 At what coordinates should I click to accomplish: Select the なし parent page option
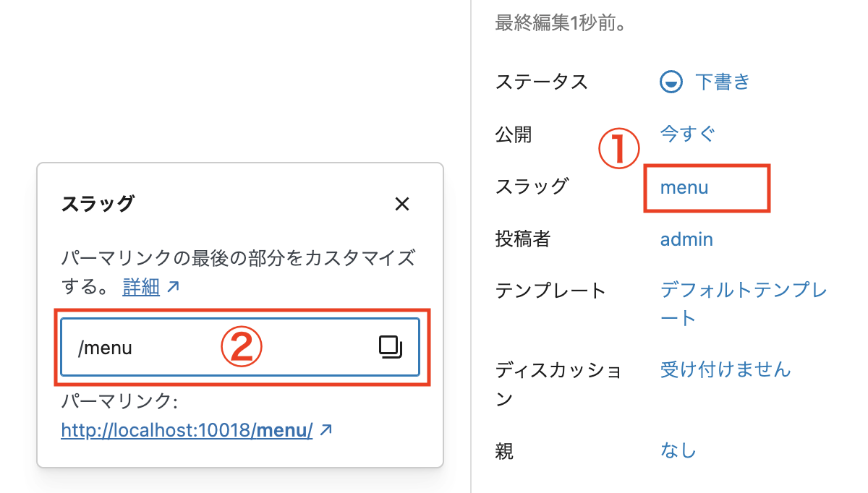point(678,451)
